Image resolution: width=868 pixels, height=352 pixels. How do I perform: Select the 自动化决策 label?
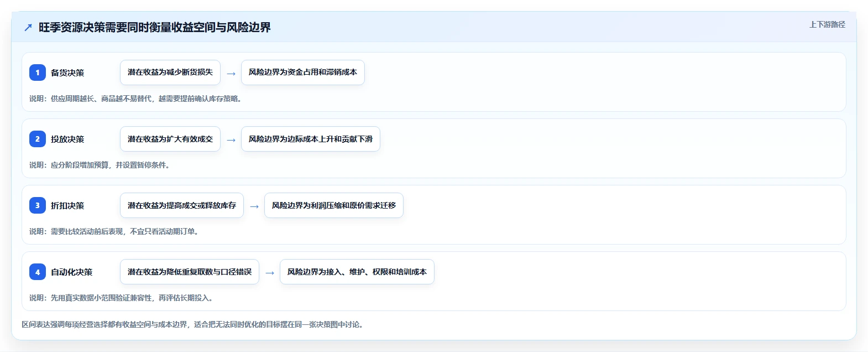click(x=72, y=272)
